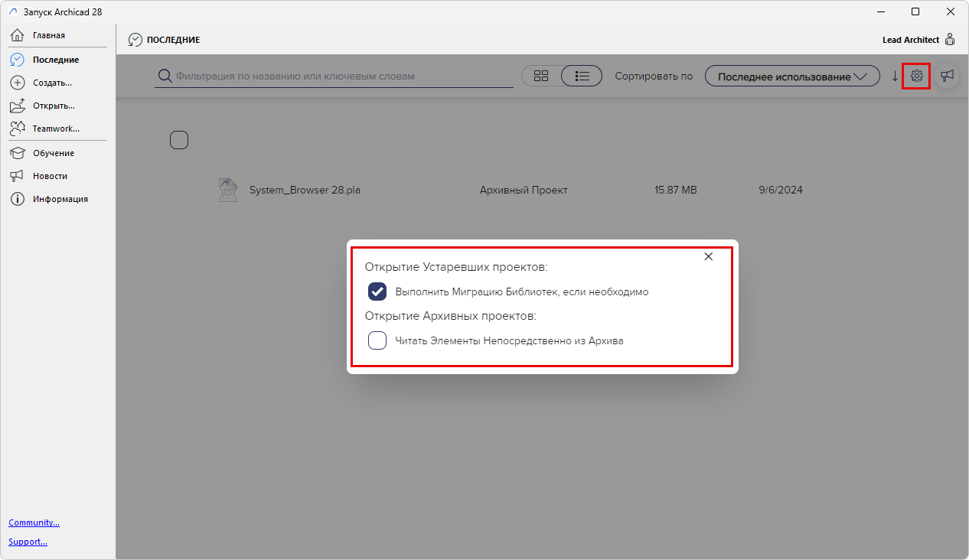Viewport: 969px width, 560px height.
Task: Click the System_Browser 28.pla file icon
Action: click(227, 190)
